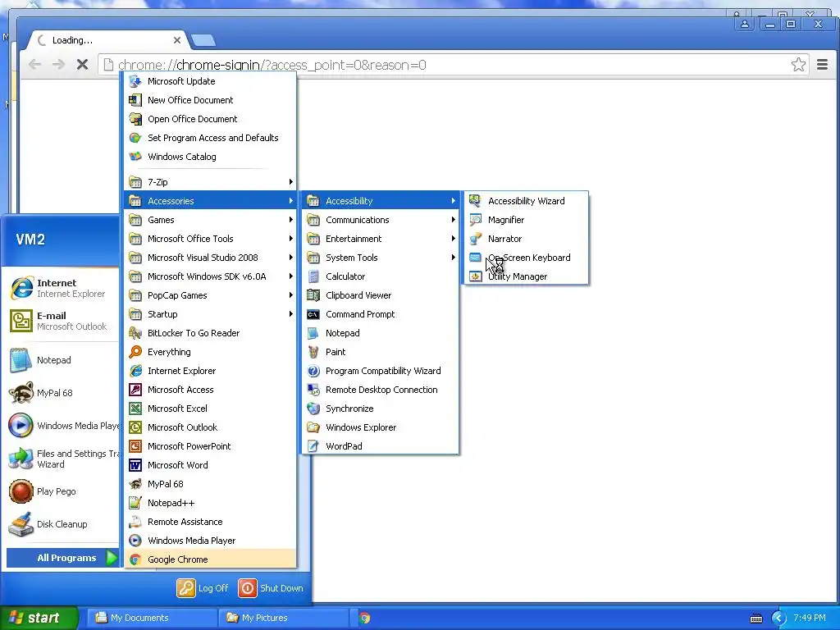Close the Loading tab
Image resolution: width=840 pixels, height=630 pixels.
pos(177,40)
